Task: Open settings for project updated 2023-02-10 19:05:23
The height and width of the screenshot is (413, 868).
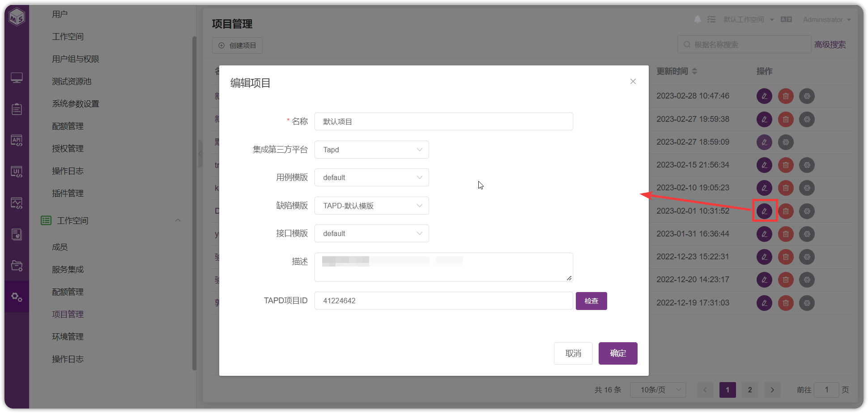Action: 807,188
